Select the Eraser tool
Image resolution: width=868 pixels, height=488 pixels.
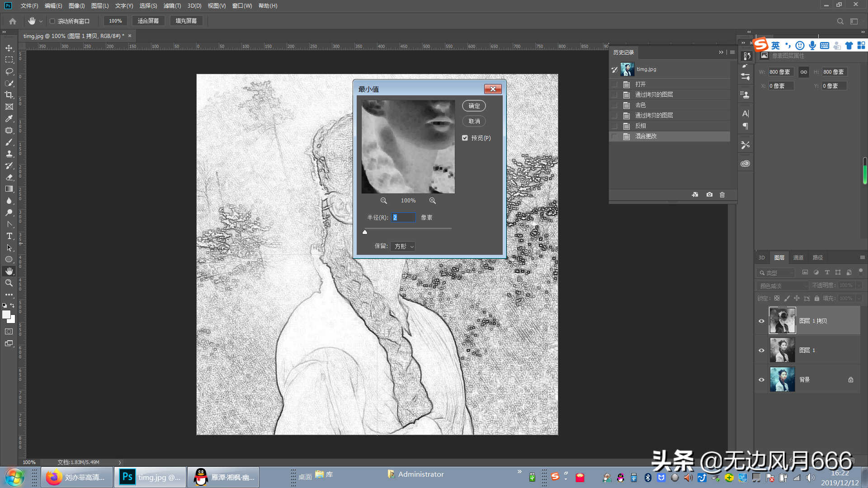(x=9, y=177)
